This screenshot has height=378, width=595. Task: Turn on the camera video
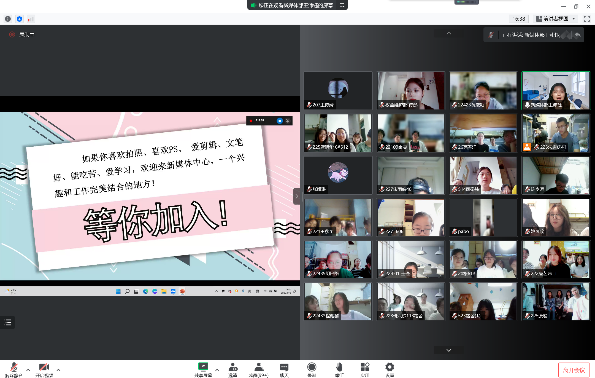(x=44, y=369)
